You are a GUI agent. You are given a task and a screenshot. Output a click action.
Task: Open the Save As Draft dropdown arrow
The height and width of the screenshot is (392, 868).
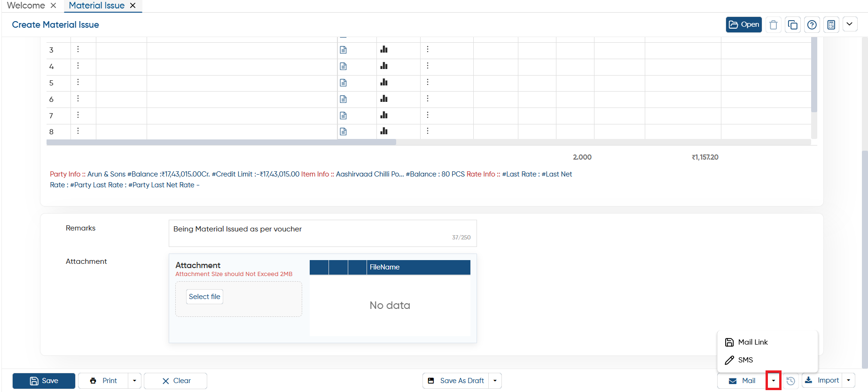click(x=495, y=381)
